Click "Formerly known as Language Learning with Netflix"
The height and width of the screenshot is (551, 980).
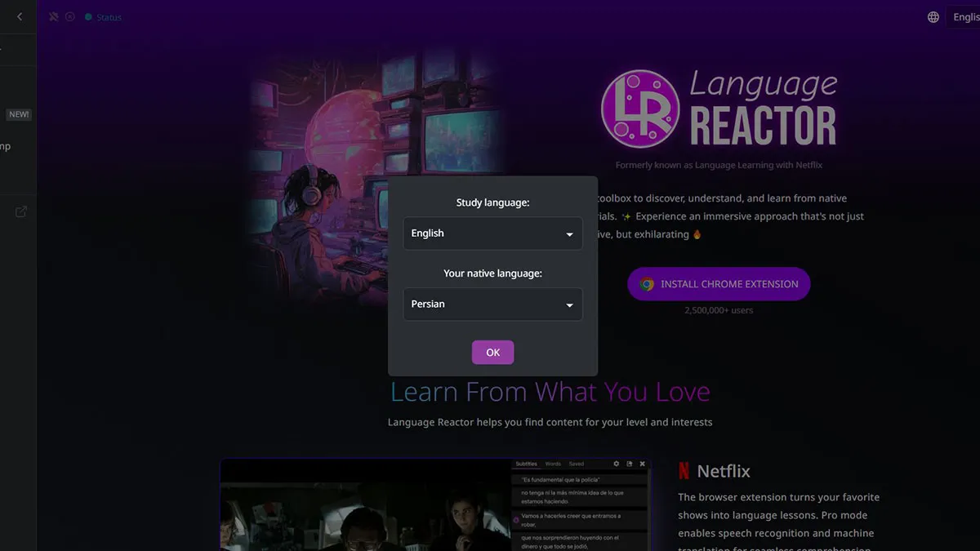719,165
